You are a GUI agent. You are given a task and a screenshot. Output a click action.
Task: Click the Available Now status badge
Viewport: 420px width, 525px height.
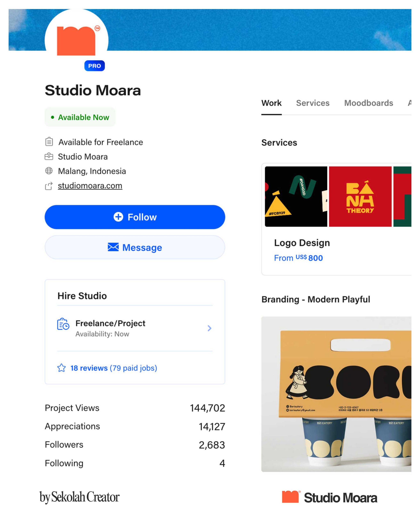click(x=80, y=117)
